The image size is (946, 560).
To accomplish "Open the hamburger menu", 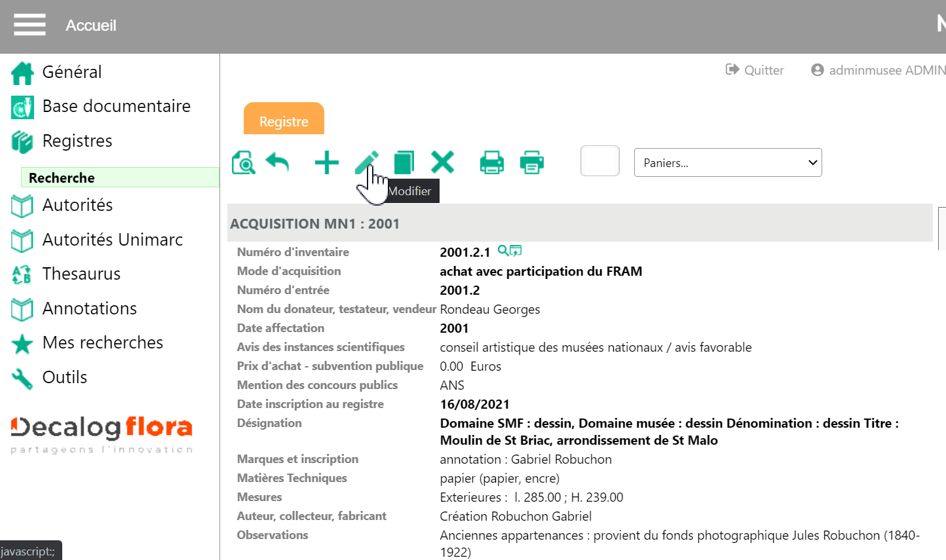I will tap(29, 25).
